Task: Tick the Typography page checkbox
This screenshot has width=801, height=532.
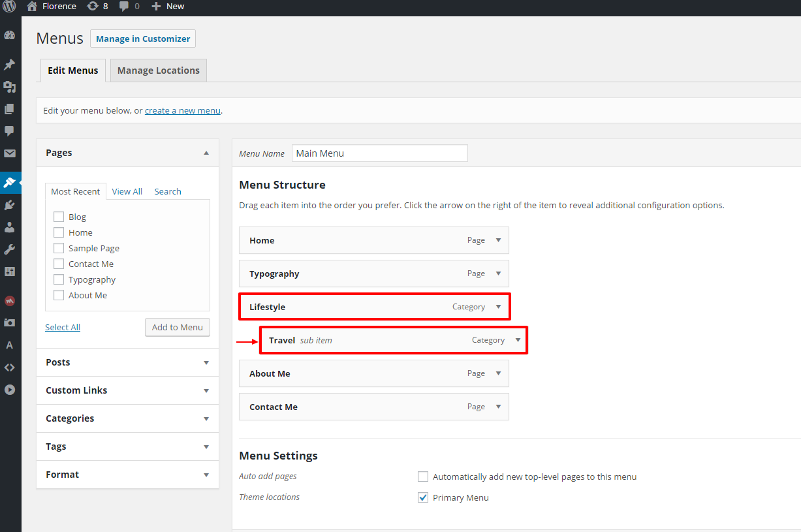Action: pyautogui.click(x=59, y=279)
